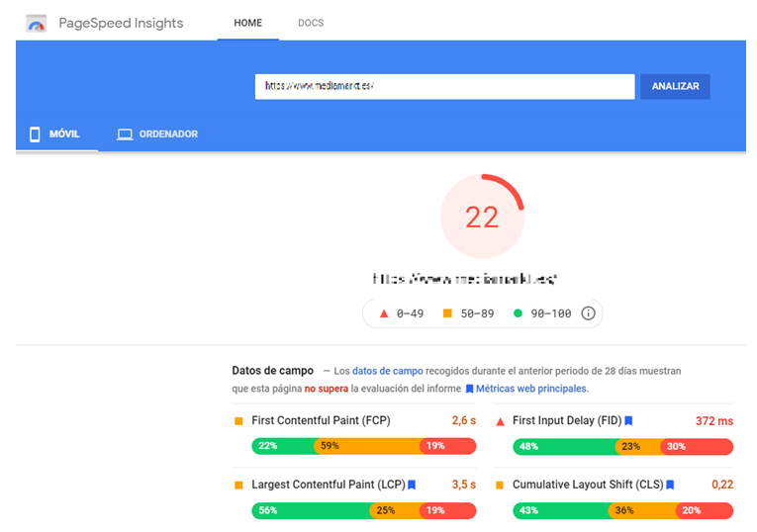Click the LCP orange 25% bar segment
The width and height of the screenshot is (757, 532).
point(395,510)
